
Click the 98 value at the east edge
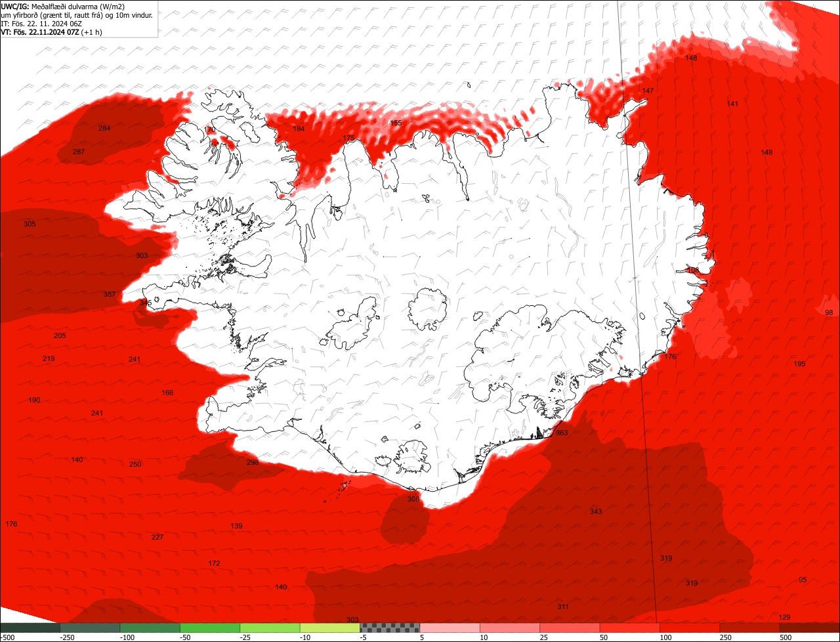[x=829, y=312]
